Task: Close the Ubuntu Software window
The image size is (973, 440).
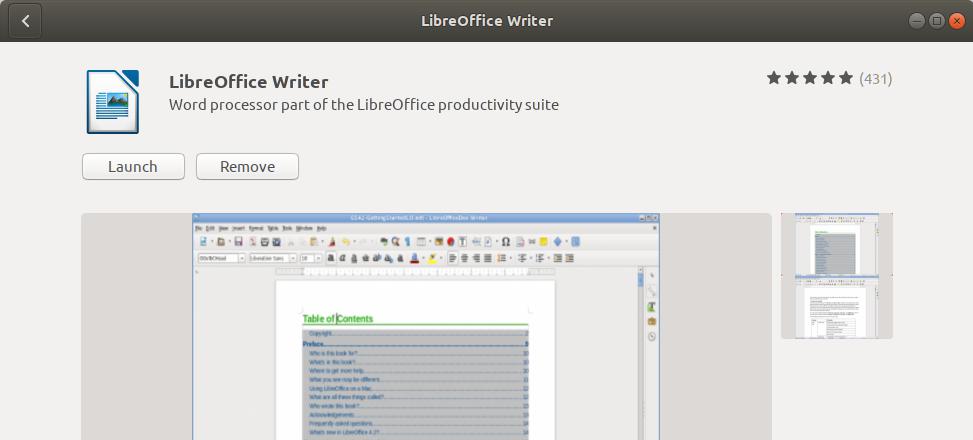Action: coord(957,20)
